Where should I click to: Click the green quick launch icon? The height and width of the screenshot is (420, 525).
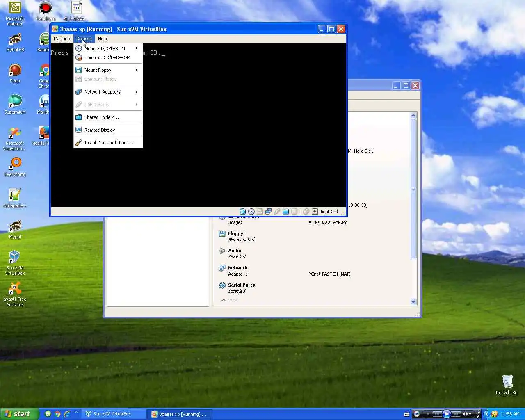[x=48, y=414]
